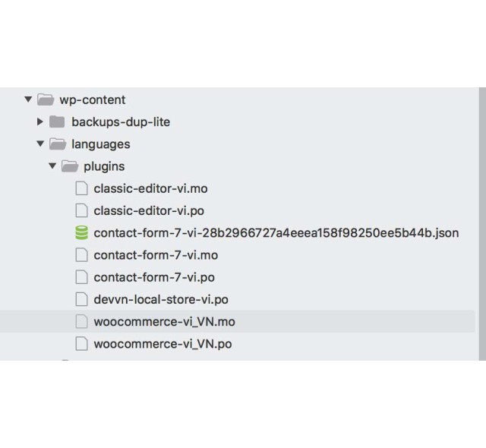Image resolution: width=486 pixels, height=448 pixels.
Task: Click the green JSON database icon
Action: [81, 232]
